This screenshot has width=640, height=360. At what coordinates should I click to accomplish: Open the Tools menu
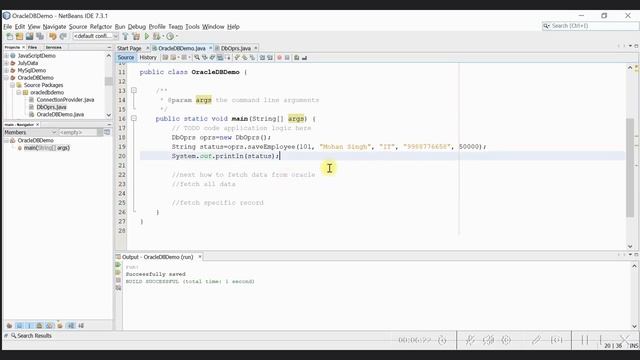pyautogui.click(x=192, y=27)
